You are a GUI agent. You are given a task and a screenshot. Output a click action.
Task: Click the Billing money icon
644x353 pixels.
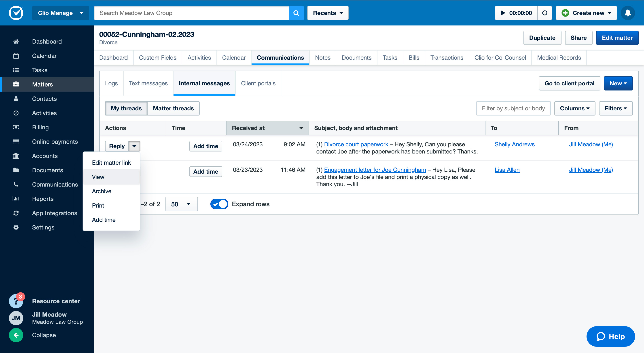(16, 127)
